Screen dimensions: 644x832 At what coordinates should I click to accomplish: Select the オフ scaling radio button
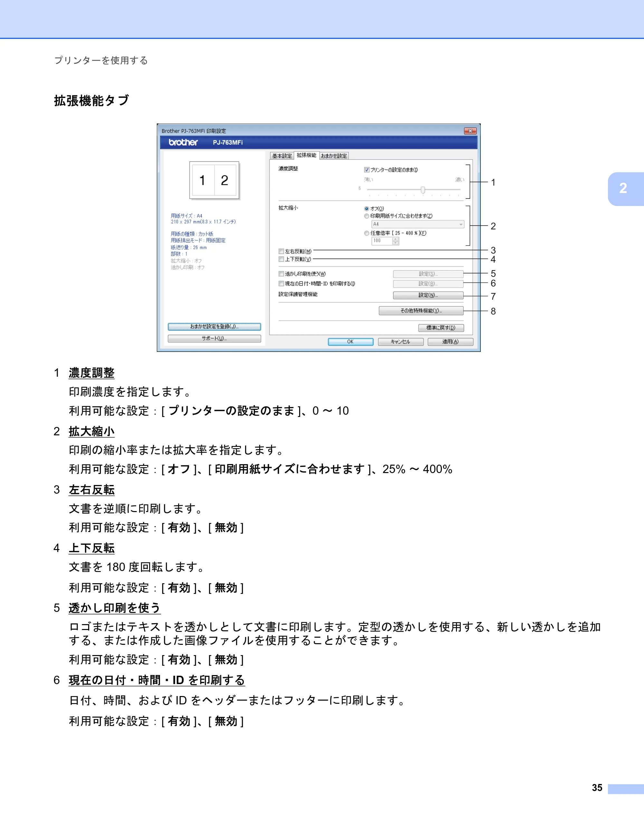(366, 209)
